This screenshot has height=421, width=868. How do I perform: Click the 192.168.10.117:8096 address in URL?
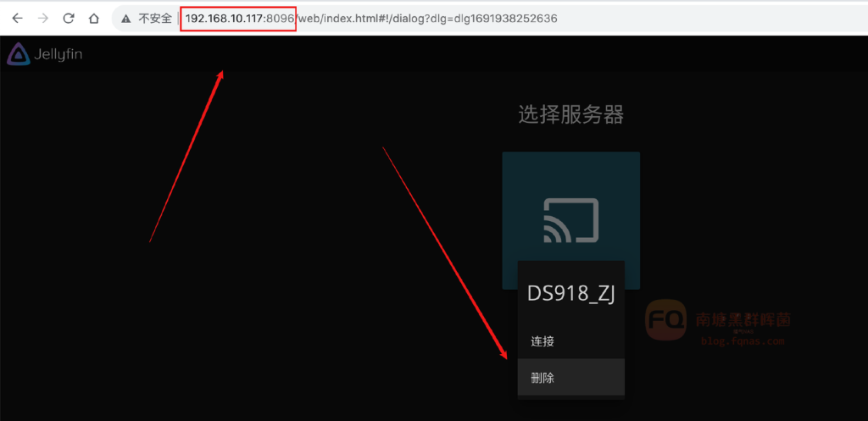[239, 18]
